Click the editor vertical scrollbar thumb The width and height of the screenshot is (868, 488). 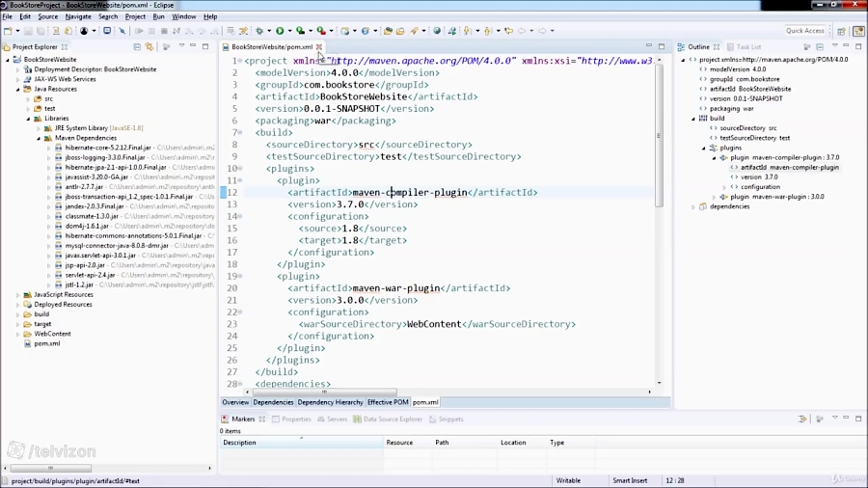659,136
